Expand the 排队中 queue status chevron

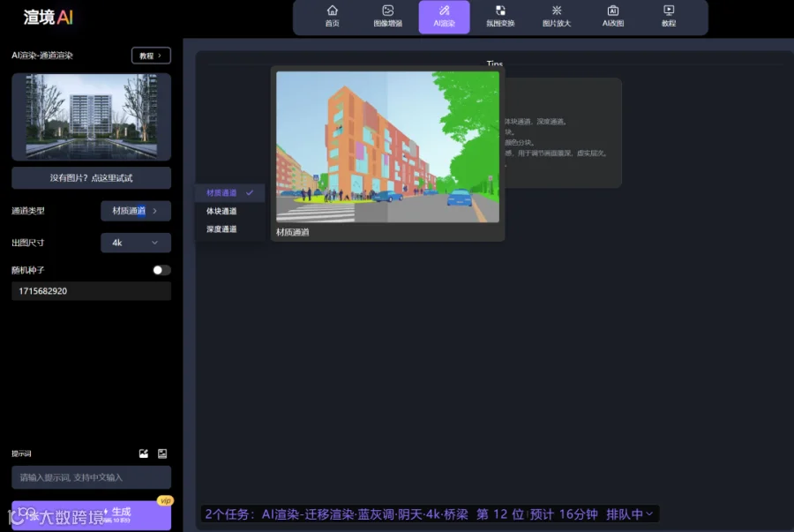click(649, 514)
